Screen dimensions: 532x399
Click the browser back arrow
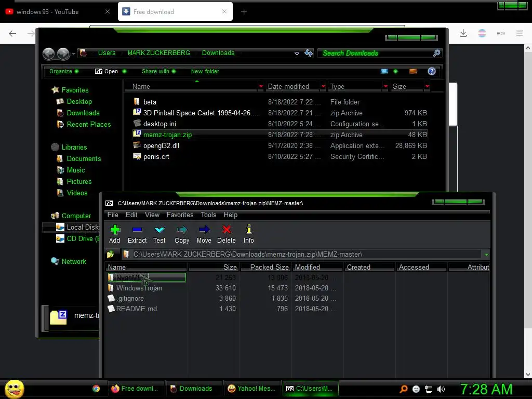point(12,33)
